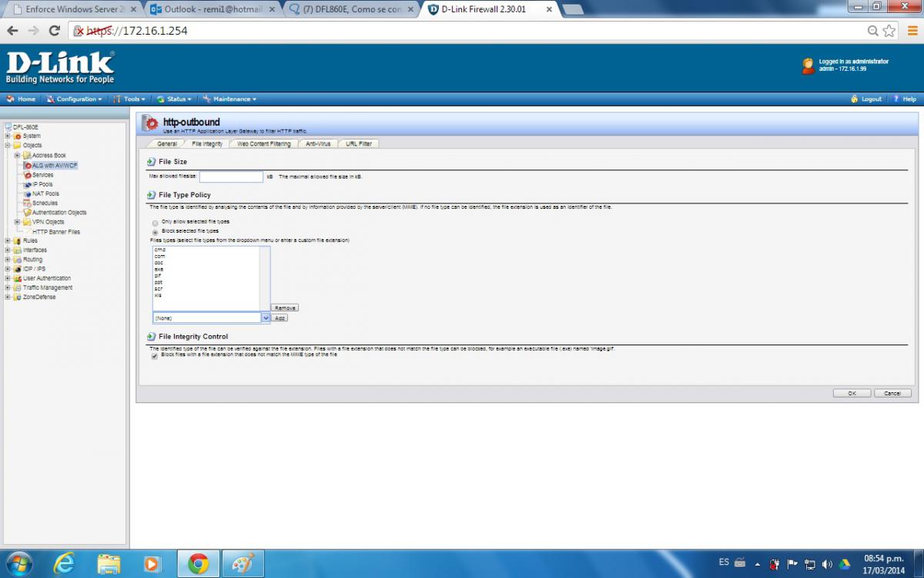Click the Google Drive tray icon
Screen dimensions: 924x578
pos(844,563)
